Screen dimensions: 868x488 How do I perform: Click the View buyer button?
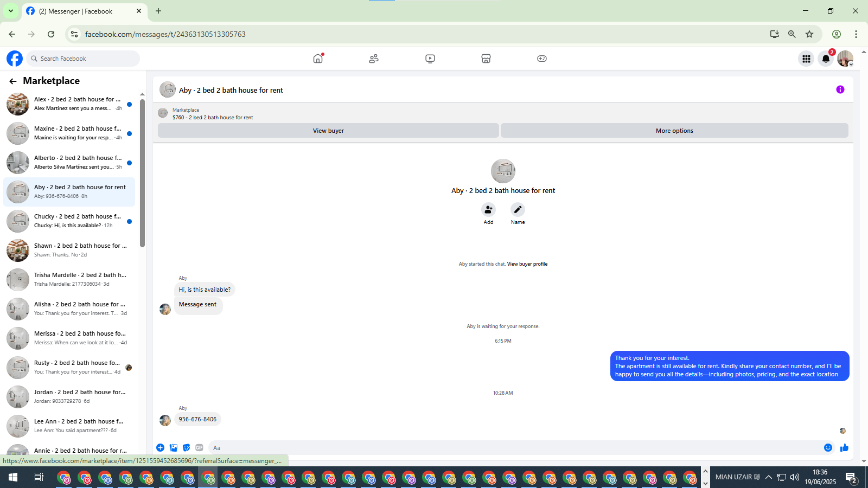[328, 131]
